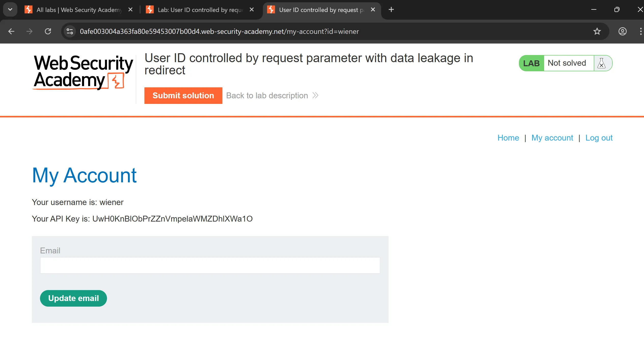Reload the current page
This screenshot has height=341, width=644.
(x=48, y=31)
